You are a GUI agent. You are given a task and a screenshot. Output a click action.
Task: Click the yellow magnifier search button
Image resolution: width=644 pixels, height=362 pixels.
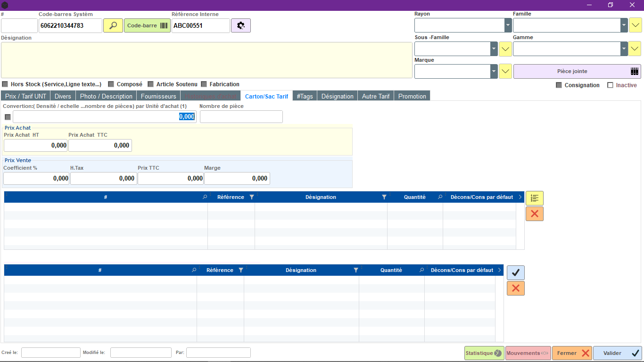click(113, 25)
